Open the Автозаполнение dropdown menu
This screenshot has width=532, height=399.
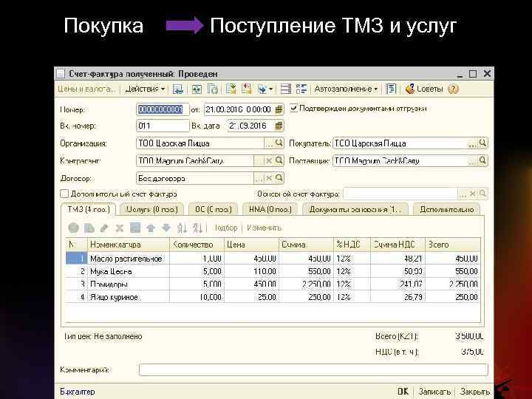(x=346, y=89)
